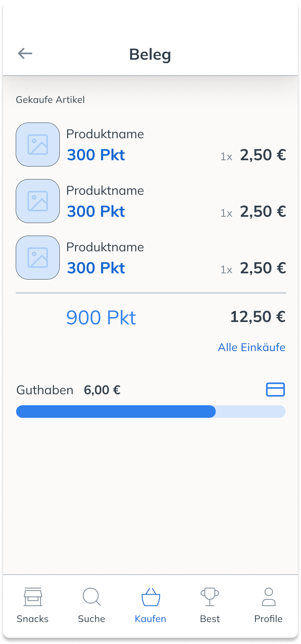This screenshot has height=644, width=301.
Task: Select the second Produktname item title
Action: (x=105, y=191)
